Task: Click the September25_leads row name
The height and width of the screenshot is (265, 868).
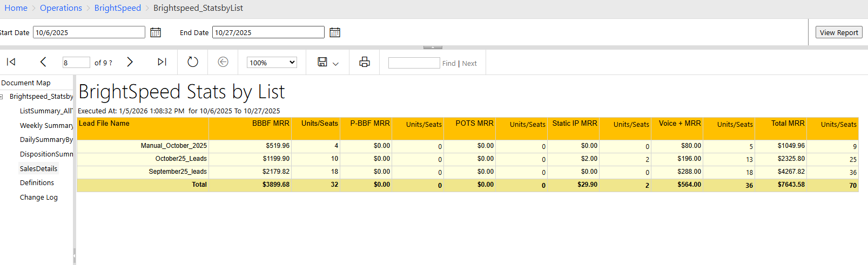Action: point(178,172)
